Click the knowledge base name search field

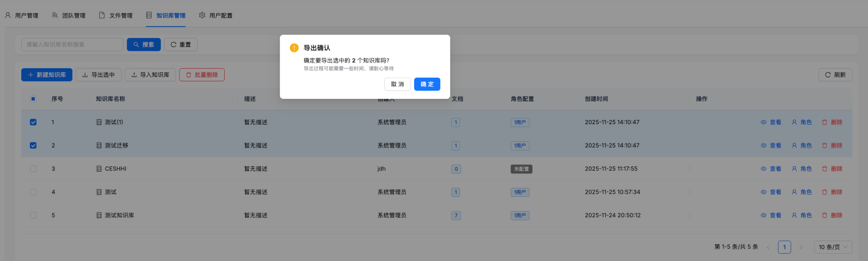click(72, 45)
